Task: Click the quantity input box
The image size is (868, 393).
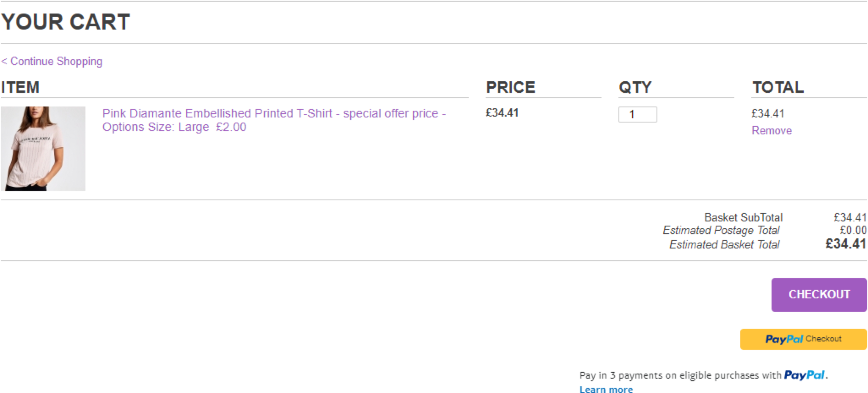Action: (x=637, y=115)
